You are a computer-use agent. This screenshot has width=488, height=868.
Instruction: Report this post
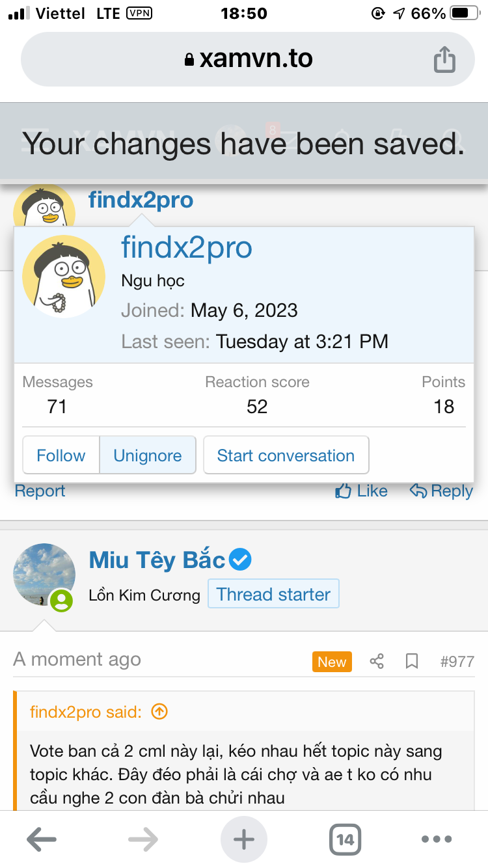tap(40, 491)
